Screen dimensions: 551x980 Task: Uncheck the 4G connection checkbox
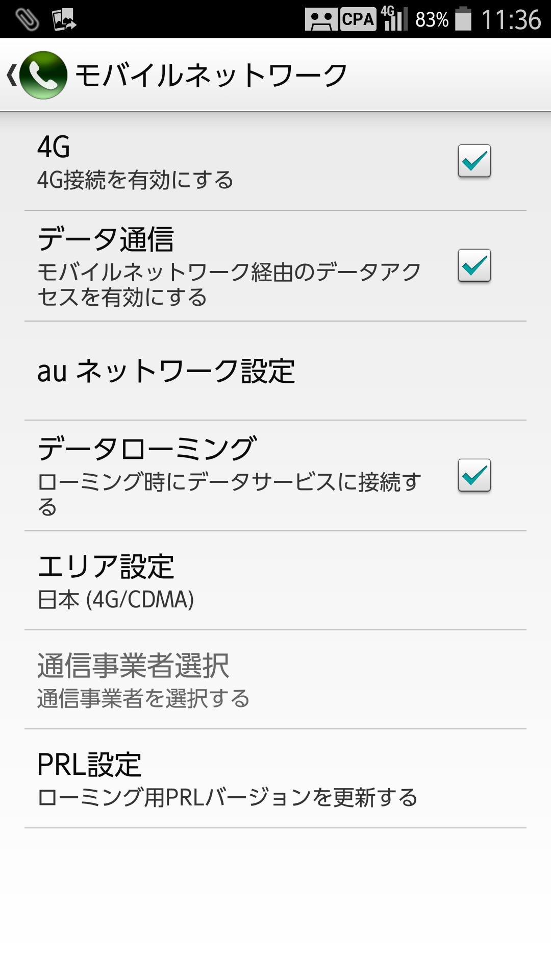coord(474,161)
